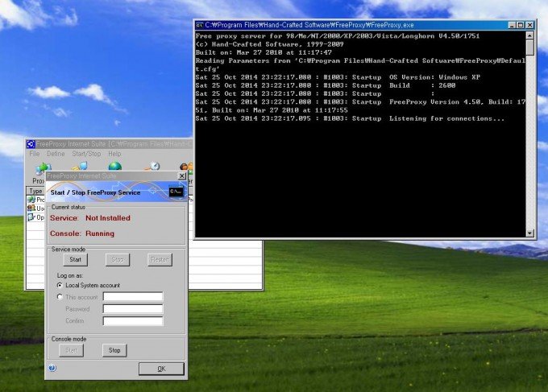Click the globe toolbar icon in FreeProxy
Viewport: 548px width, 392px height.
point(115,166)
